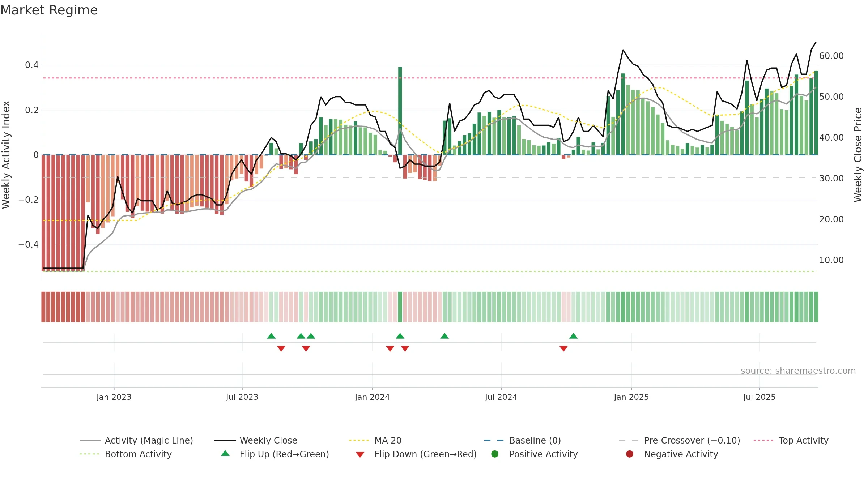Toggle the Flip Down (Green→Red) legend entry
Viewport: 868px width, 488px height.
pos(416,454)
